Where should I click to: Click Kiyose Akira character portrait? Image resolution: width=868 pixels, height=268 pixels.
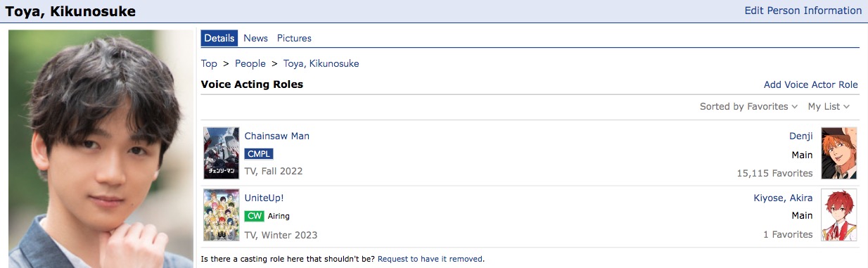point(839,215)
